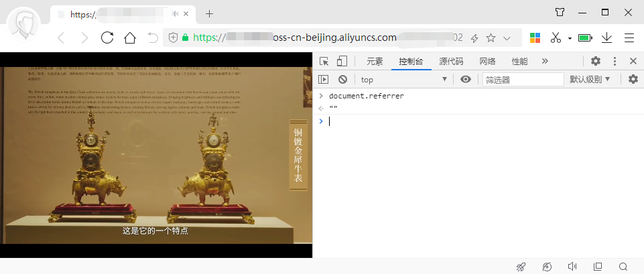
Task: Click the green lock HTTPS icon
Action: pos(185,38)
